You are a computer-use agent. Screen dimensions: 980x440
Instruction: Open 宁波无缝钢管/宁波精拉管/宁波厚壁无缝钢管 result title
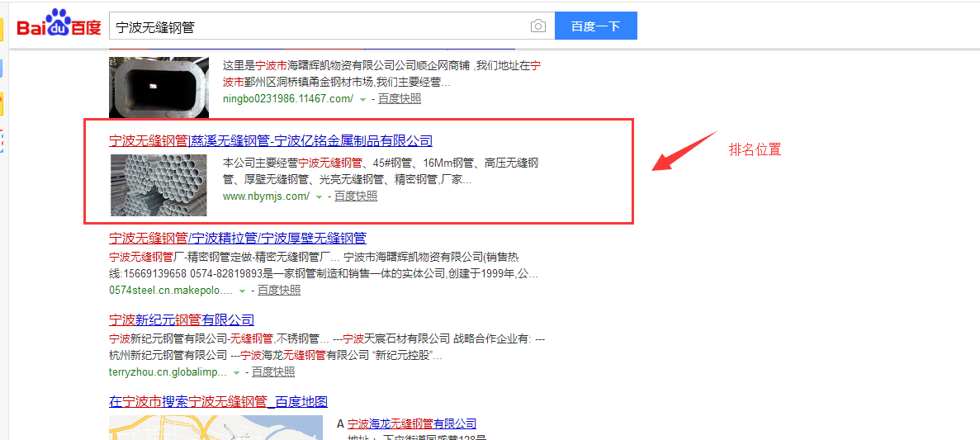click(238, 238)
